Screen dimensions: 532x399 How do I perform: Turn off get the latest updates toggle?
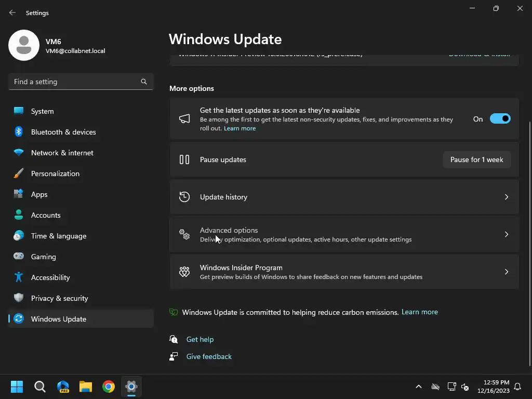500,119
